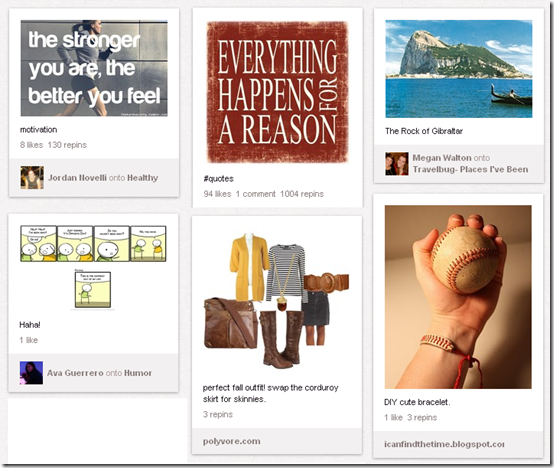The width and height of the screenshot is (554, 468).
Task: Click Ava Guerrero's profile avatar
Action: point(31,373)
